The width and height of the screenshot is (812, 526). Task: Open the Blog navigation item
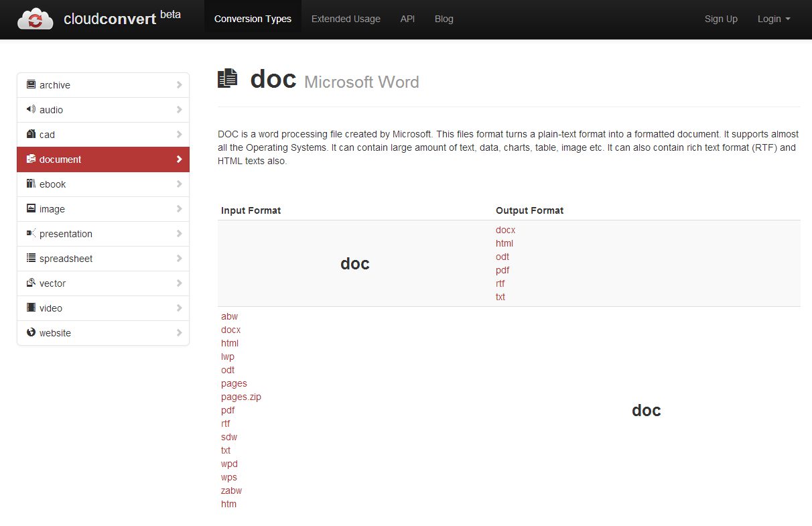[x=444, y=19]
